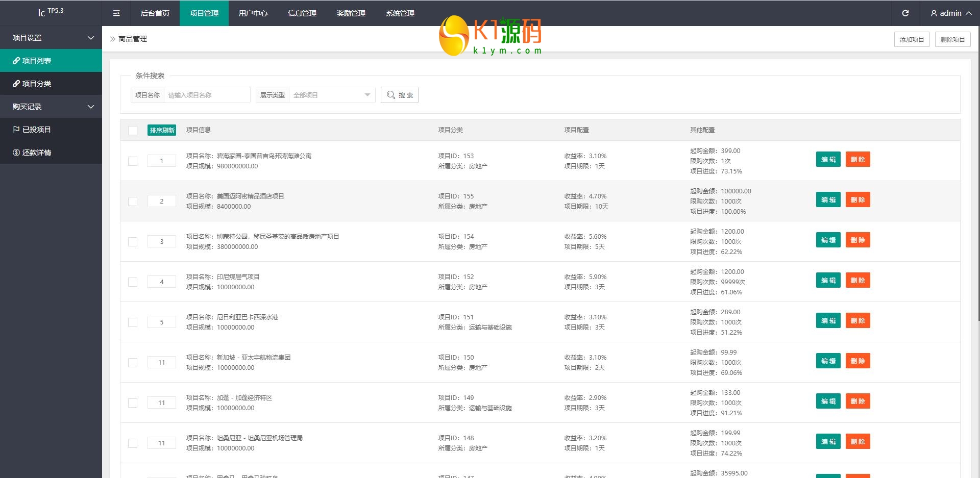Open the 奖励管理 top menu
The width and height of the screenshot is (980, 478).
(x=351, y=13)
